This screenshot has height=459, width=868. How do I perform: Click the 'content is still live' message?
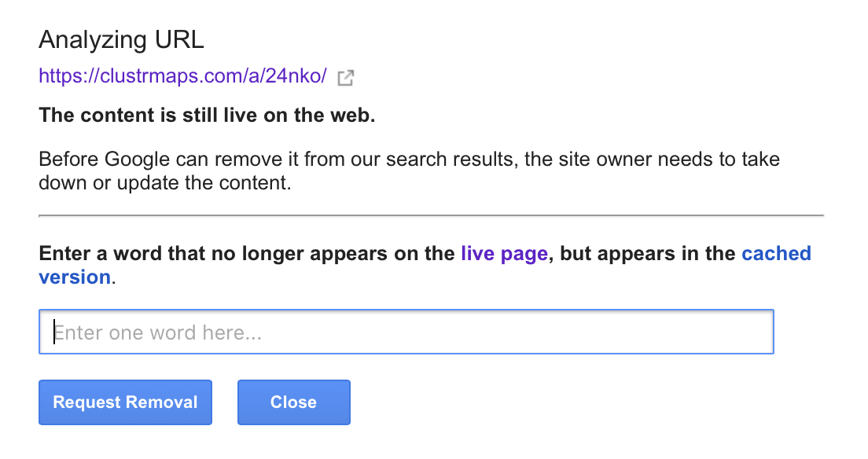point(207,116)
